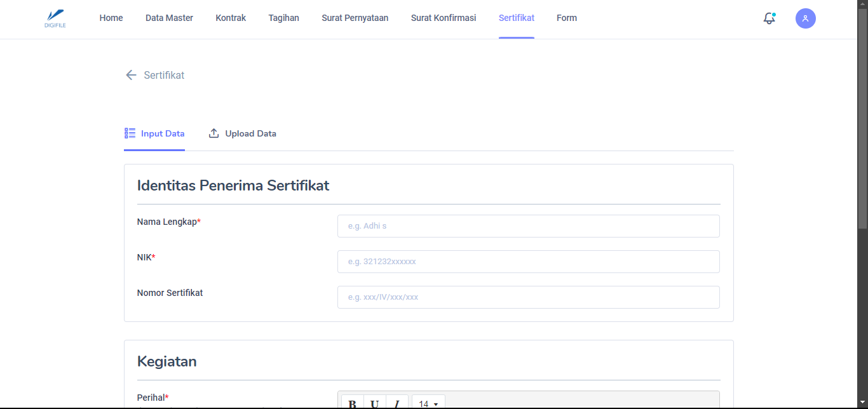Viewport: 868px width, 409px height.
Task: Open the Tagihan menu item
Action: 283,18
